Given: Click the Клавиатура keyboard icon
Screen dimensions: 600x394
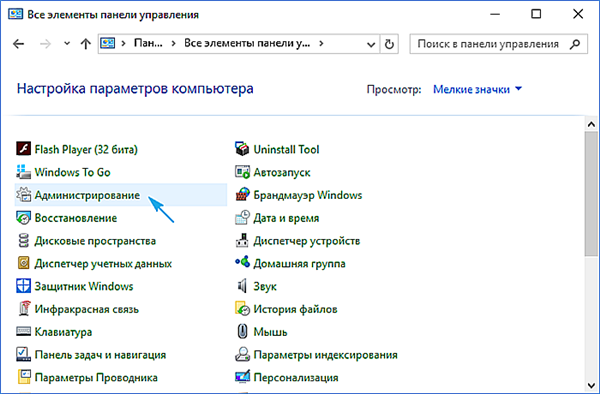Looking at the screenshot, I should tap(23, 331).
